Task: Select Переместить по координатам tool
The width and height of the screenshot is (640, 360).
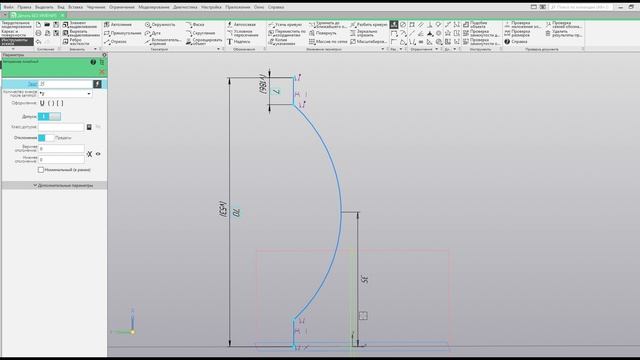Action: coord(287,33)
